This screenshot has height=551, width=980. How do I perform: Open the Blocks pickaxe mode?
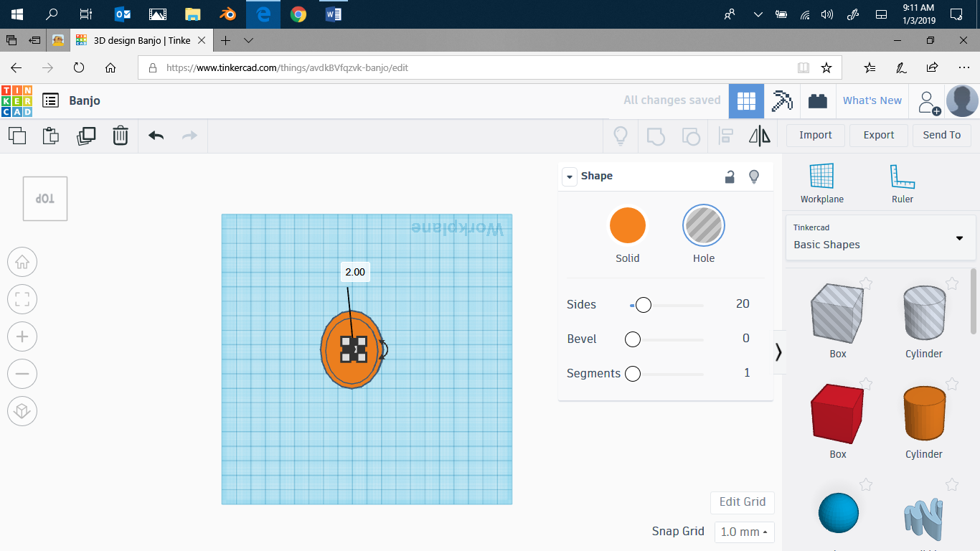tap(782, 101)
